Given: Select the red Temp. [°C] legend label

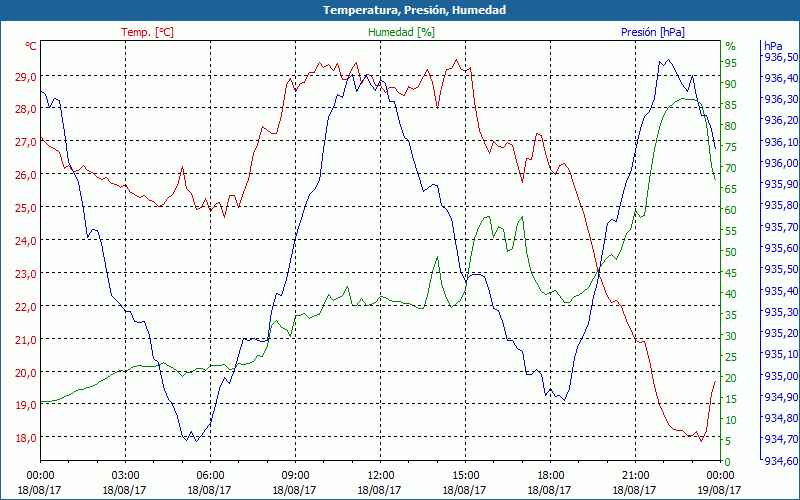Looking at the screenshot, I should (x=147, y=32).
